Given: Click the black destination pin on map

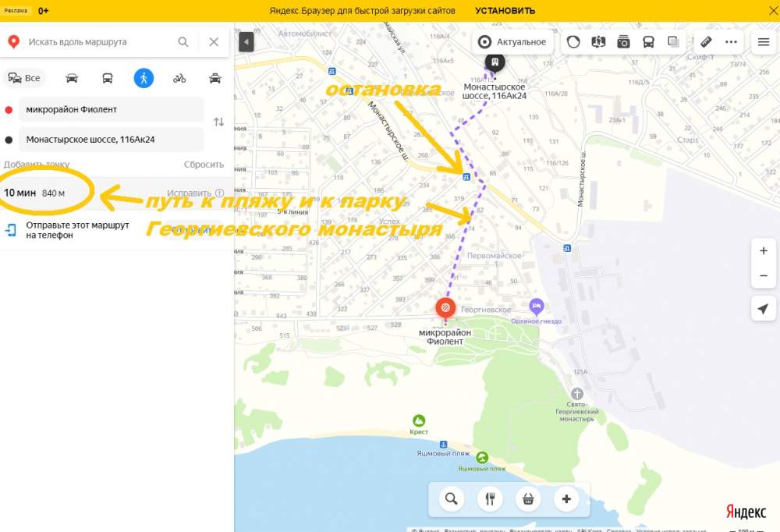Looking at the screenshot, I should coord(495,62).
